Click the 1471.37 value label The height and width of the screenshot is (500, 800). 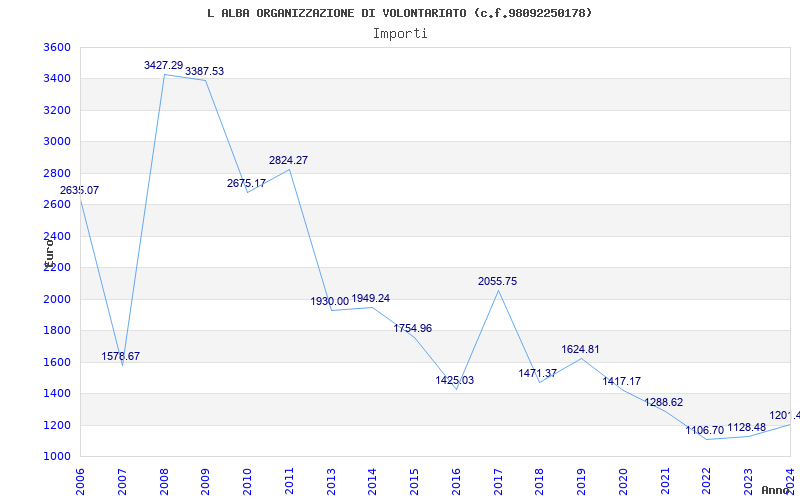[537, 373]
